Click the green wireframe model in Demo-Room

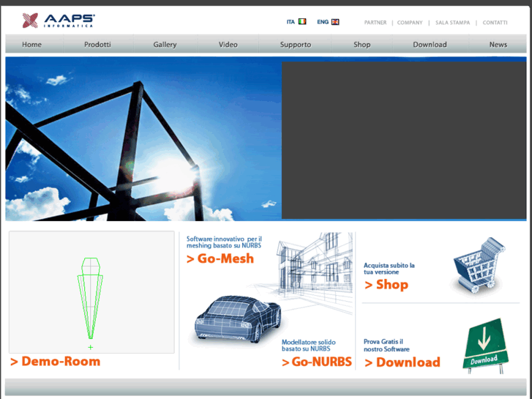pos(90,299)
